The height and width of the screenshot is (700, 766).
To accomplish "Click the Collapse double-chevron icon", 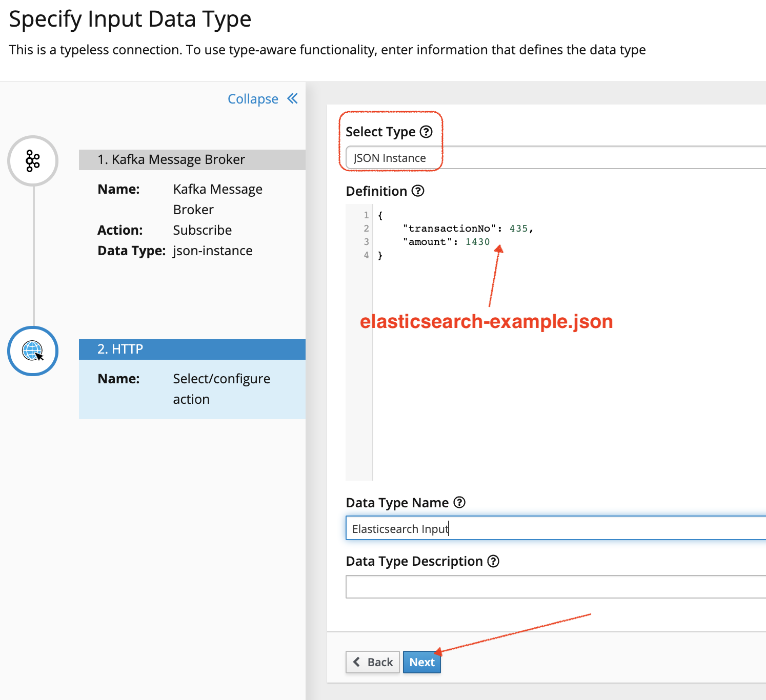I will (292, 98).
